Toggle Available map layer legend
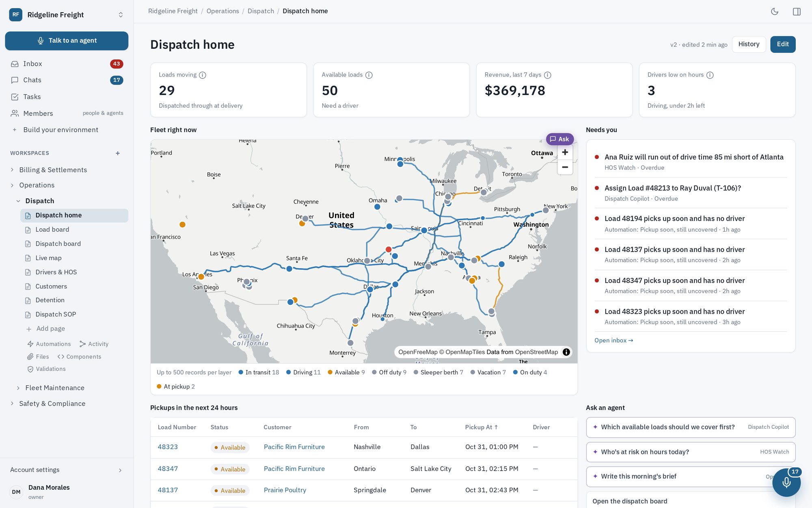The image size is (812, 508). pos(346,372)
